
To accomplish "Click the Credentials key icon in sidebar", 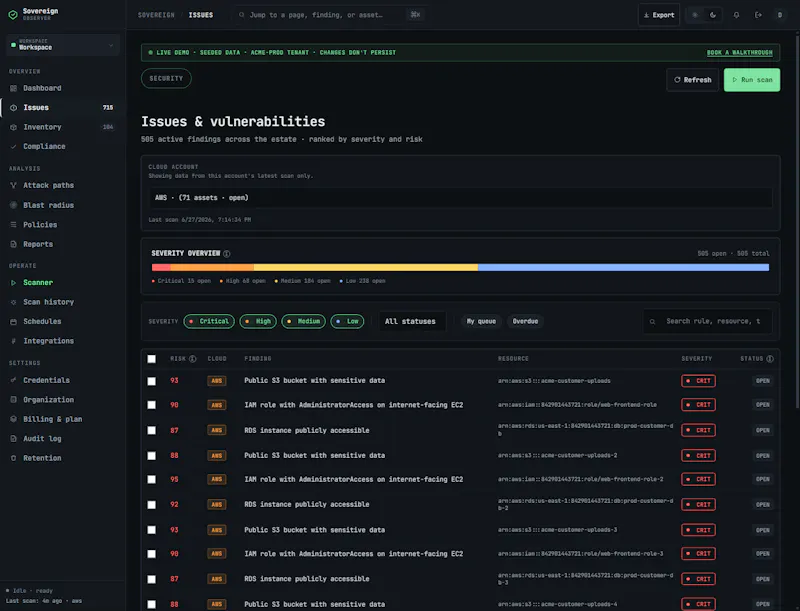I will pyautogui.click(x=14, y=380).
